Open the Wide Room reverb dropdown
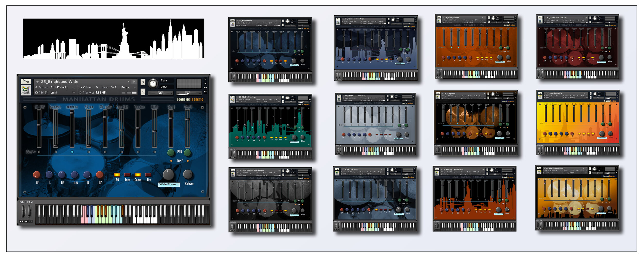 [x=169, y=184]
